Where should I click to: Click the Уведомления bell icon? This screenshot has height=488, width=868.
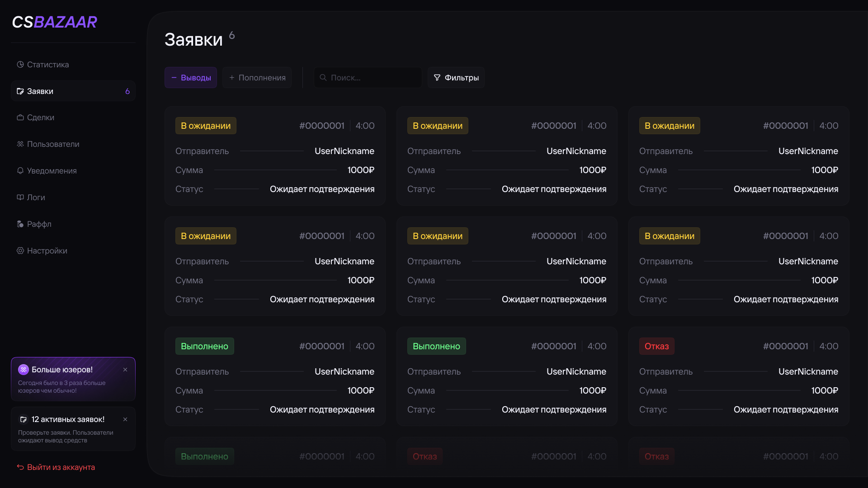click(x=20, y=171)
